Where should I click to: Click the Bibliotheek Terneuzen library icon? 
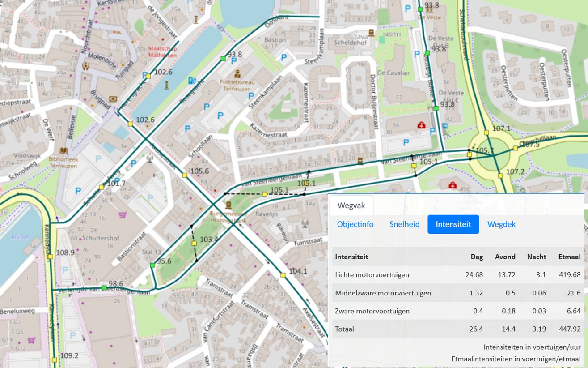(x=63, y=151)
